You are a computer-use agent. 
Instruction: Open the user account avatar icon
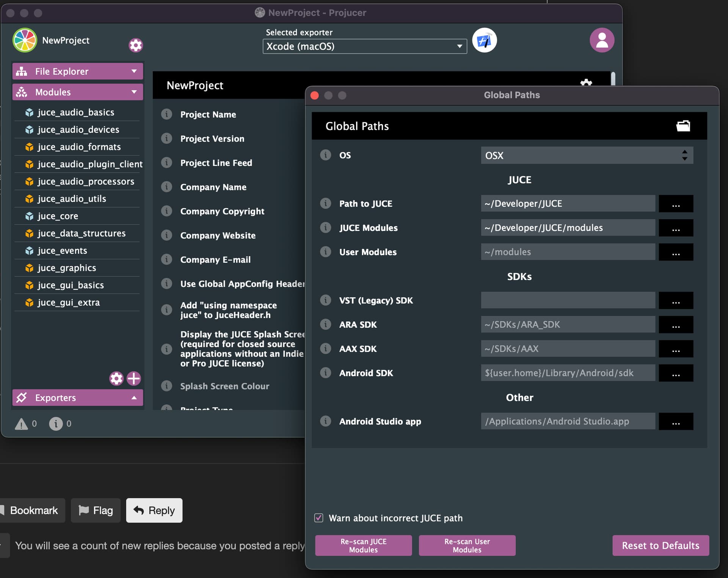click(x=602, y=40)
